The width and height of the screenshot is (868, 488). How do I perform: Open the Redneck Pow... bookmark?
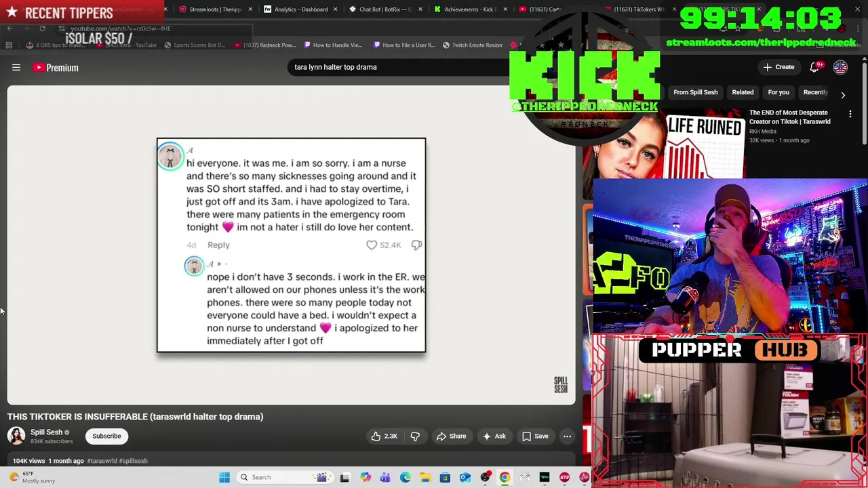264,45
